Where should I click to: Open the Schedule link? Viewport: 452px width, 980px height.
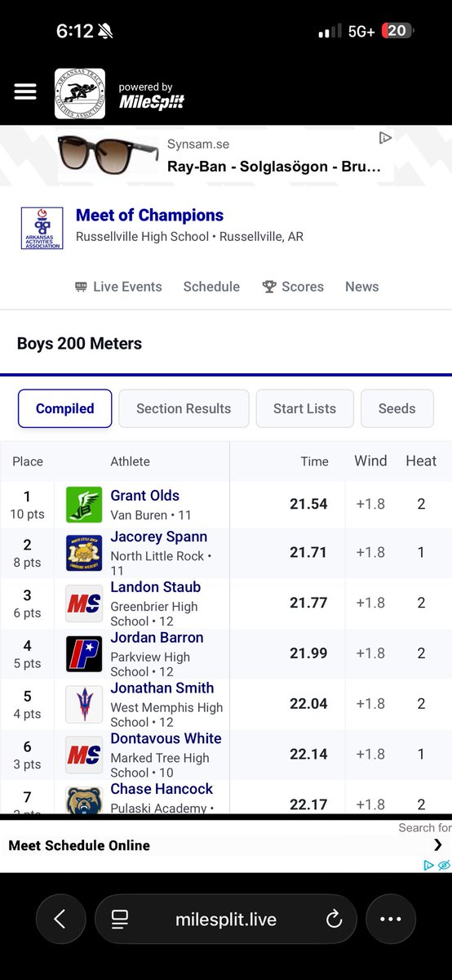(x=211, y=287)
